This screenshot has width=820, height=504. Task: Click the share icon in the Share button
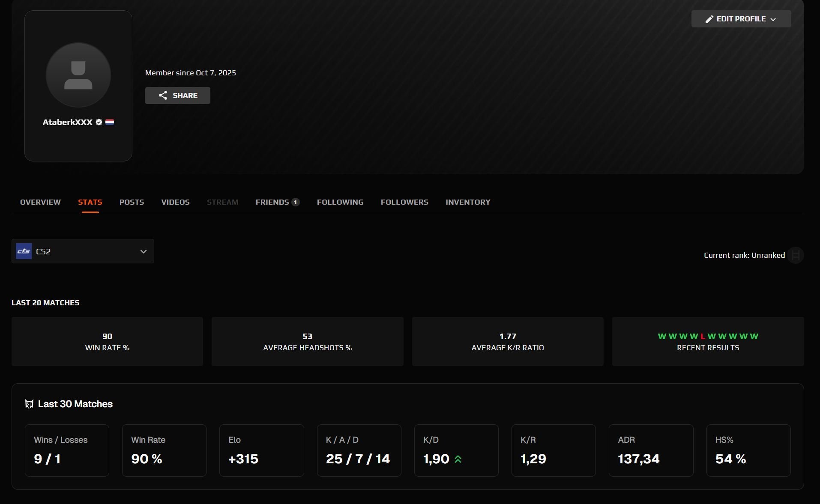pos(163,95)
